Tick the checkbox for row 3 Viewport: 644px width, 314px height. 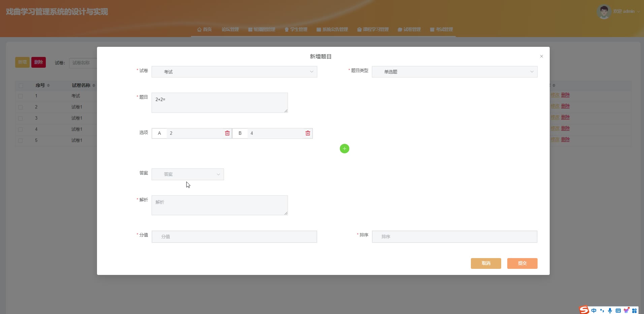pyautogui.click(x=21, y=118)
